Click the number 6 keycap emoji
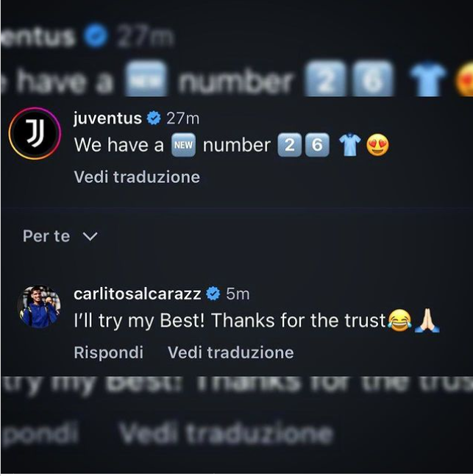Viewport: 473px width, 476px height. click(317, 145)
